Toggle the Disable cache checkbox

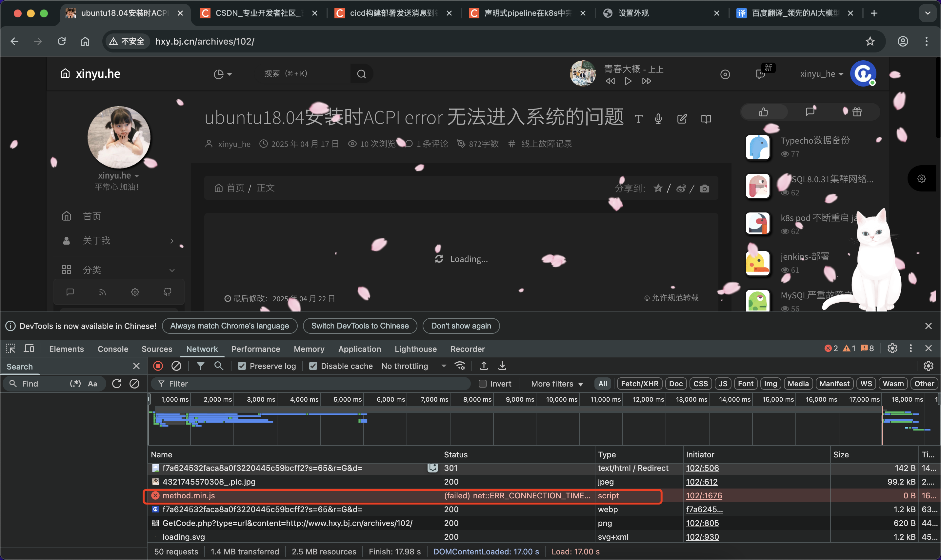coord(313,366)
